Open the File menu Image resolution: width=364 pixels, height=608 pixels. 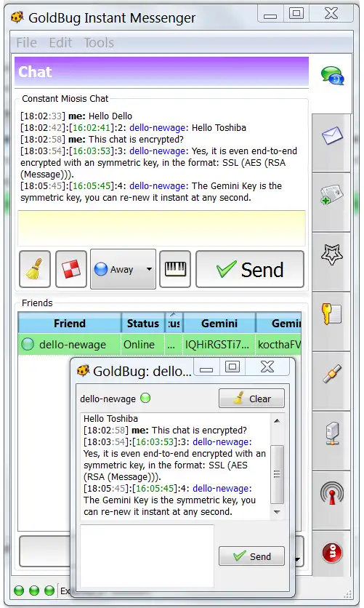coord(26,42)
